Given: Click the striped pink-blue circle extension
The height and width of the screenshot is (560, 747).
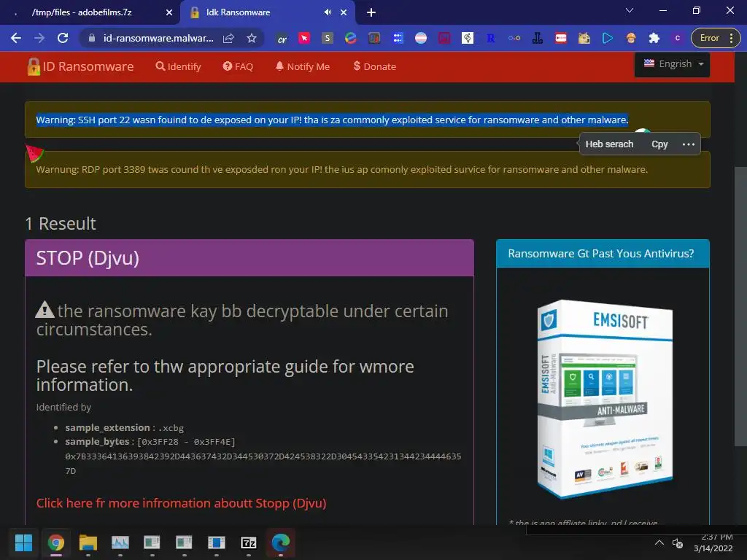Looking at the screenshot, I should tap(421, 38).
